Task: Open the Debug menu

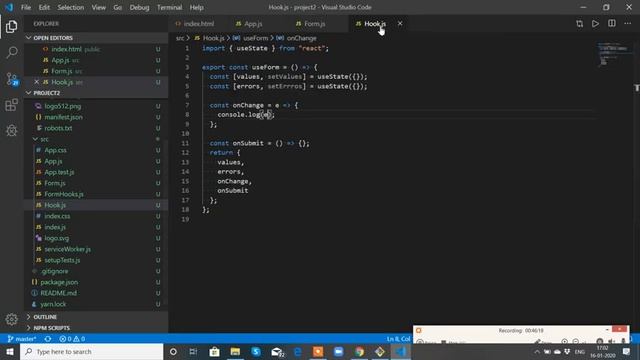Action: click(139, 7)
